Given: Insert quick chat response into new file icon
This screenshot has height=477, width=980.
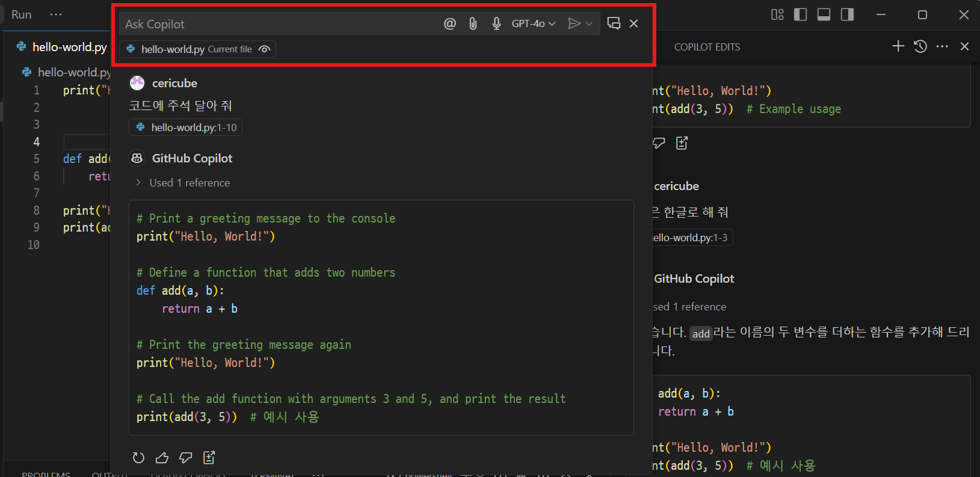Looking at the screenshot, I should 209,458.
